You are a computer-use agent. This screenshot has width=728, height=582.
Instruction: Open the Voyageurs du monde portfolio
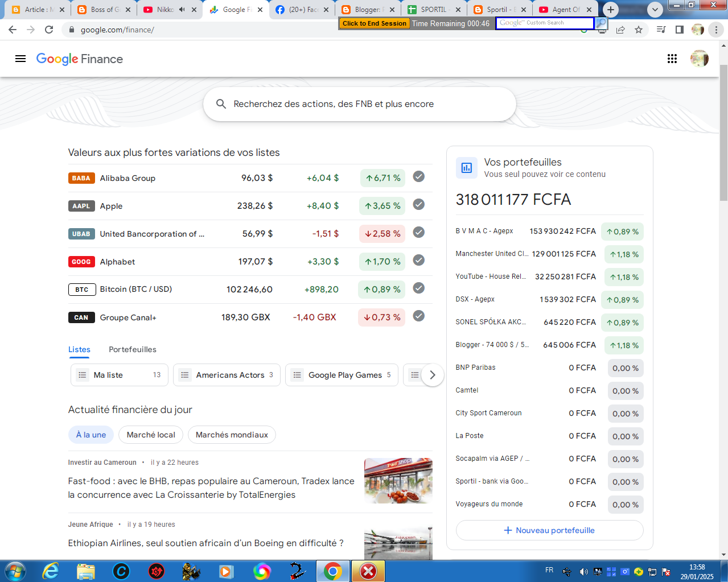click(x=550, y=505)
